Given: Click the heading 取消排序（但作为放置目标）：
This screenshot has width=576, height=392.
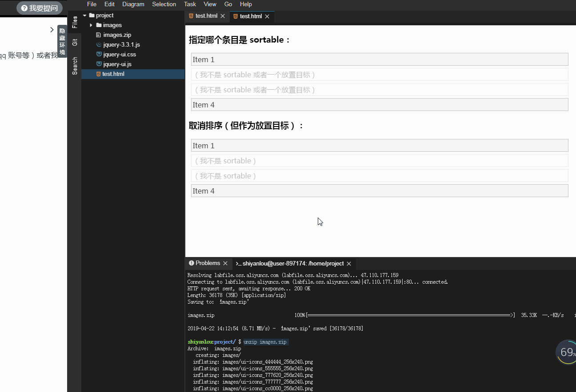Looking at the screenshot, I should 247,126.
